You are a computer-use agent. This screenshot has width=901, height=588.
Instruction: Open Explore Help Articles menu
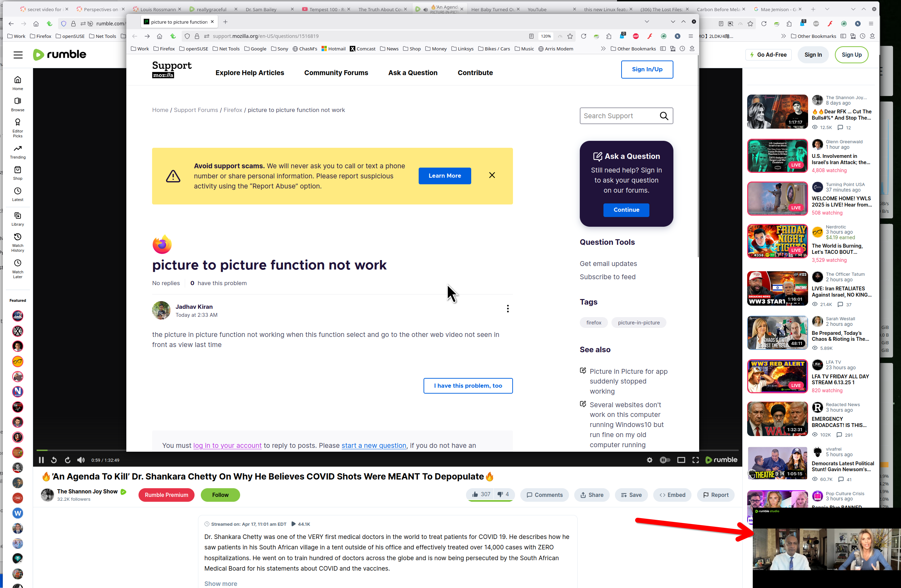point(250,73)
